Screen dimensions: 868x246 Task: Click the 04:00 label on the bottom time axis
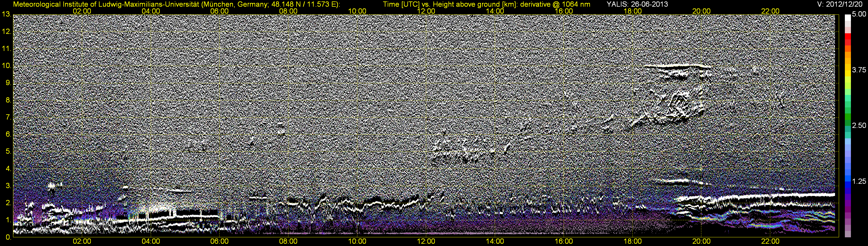151,242
